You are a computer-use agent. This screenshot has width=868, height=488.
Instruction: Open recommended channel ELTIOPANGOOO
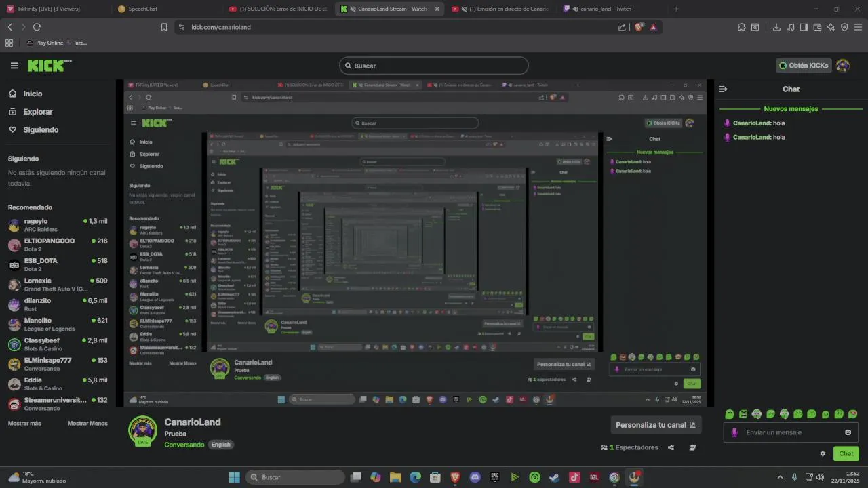point(58,245)
